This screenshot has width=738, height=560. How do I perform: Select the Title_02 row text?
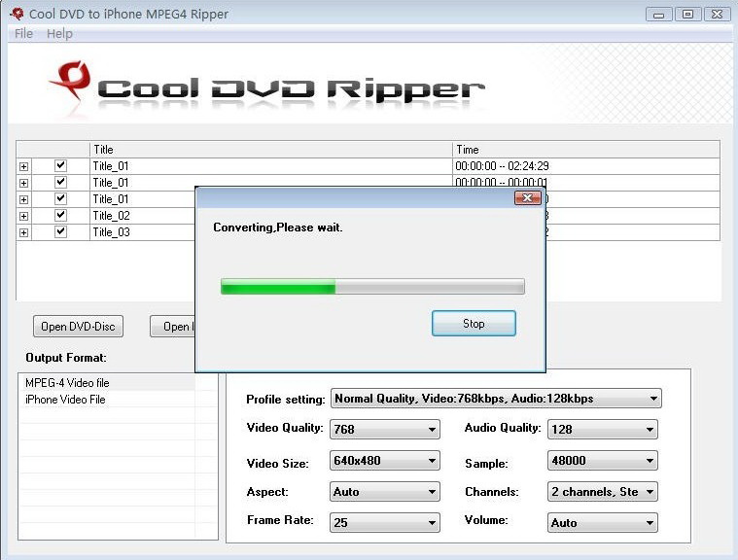pos(111,216)
